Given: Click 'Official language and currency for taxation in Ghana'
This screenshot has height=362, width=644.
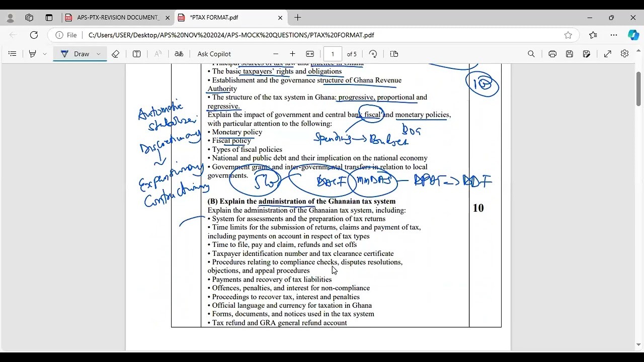Looking at the screenshot, I should [292, 305].
